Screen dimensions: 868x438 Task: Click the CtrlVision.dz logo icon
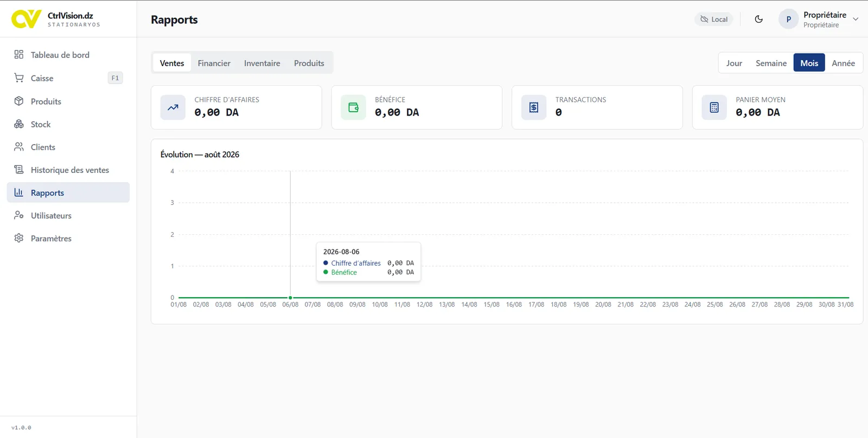(26, 19)
